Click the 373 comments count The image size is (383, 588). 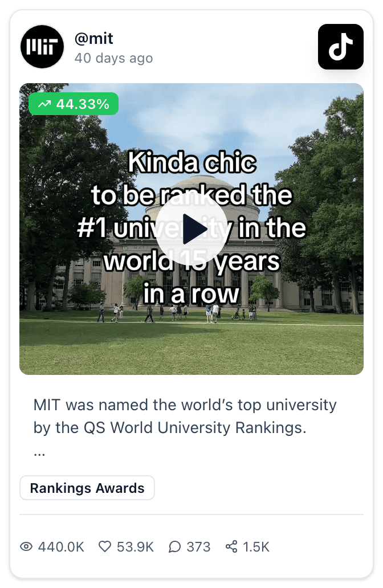[198, 547]
